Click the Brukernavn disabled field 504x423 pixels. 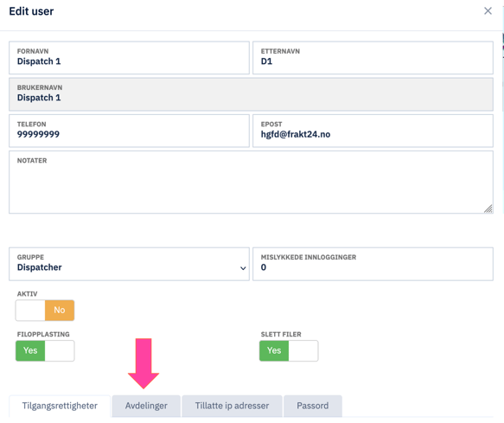click(x=251, y=94)
